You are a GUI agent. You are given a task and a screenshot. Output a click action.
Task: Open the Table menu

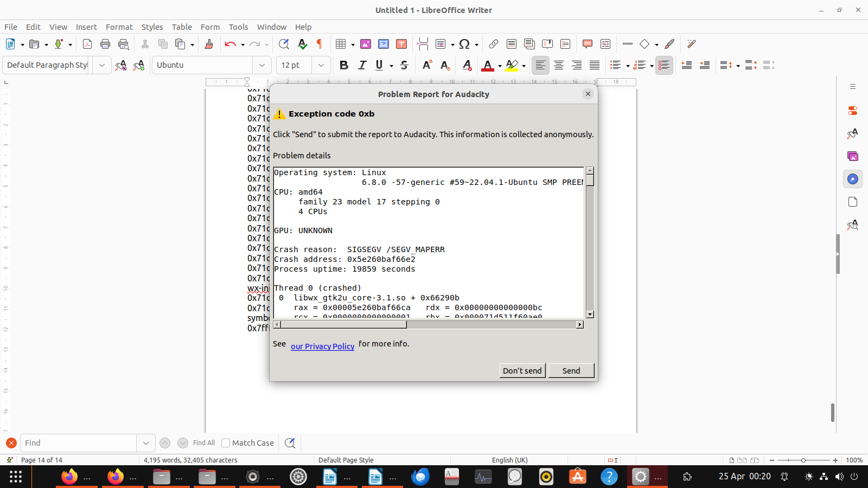pyautogui.click(x=182, y=27)
